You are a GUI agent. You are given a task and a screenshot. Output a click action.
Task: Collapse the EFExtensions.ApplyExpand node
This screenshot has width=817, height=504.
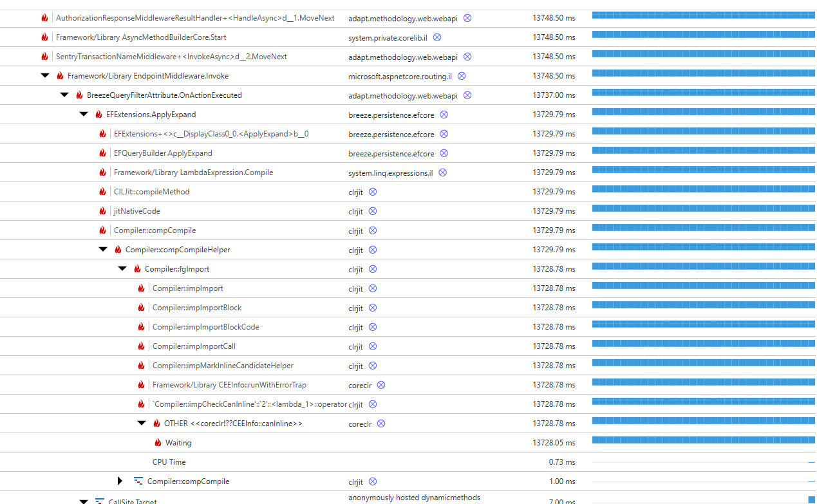[84, 115]
